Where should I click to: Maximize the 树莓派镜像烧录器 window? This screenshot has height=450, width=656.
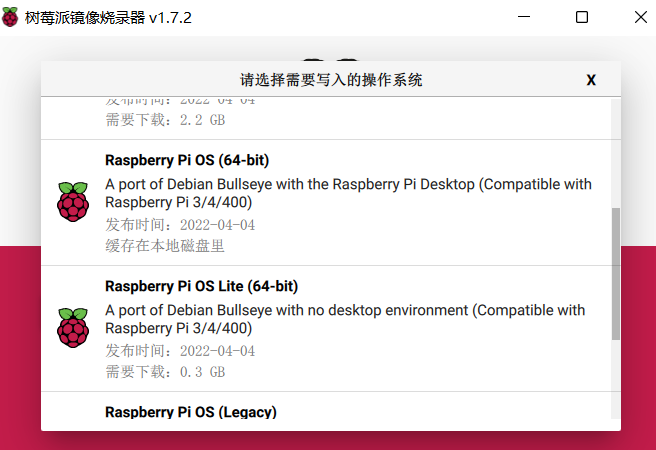click(x=582, y=17)
